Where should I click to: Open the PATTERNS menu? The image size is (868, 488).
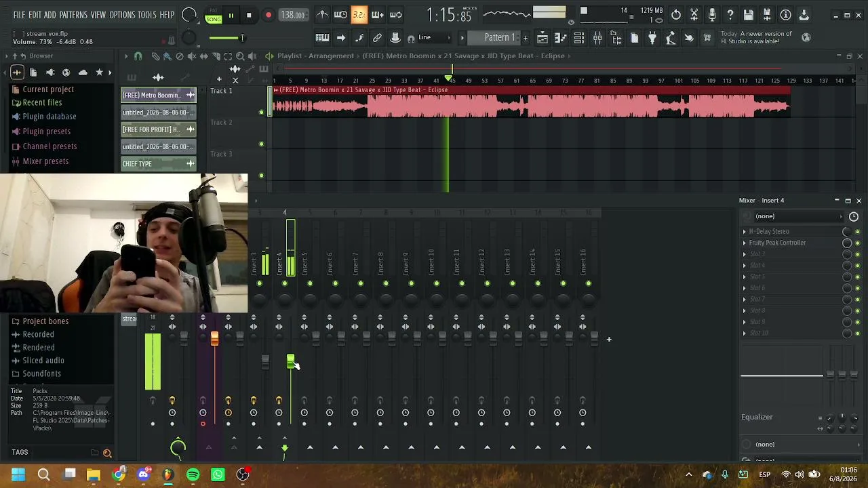coord(73,15)
